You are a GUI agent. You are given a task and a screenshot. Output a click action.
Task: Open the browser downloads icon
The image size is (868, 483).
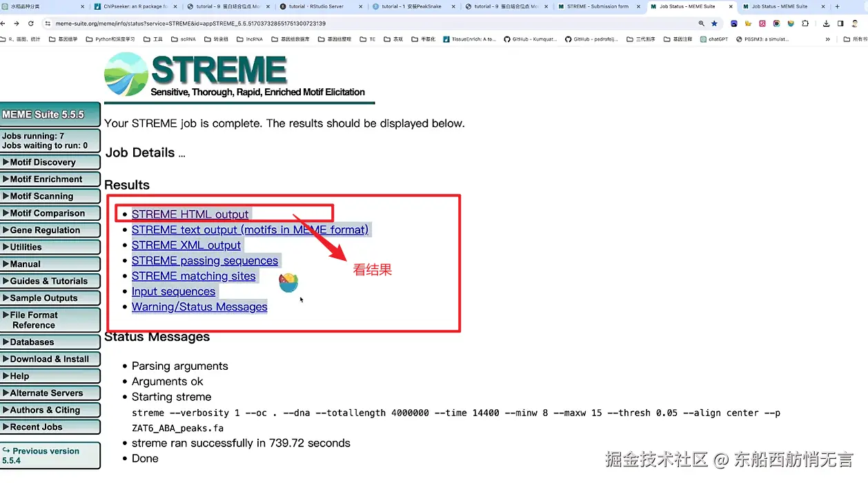coord(827,23)
